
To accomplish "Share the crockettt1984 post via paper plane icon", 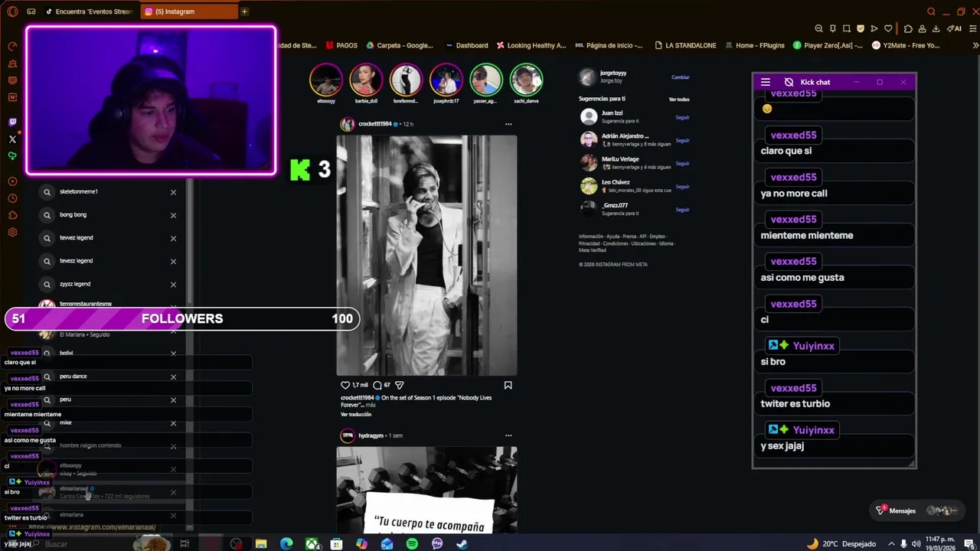I will pyautogui.click(x=399, y=385).
